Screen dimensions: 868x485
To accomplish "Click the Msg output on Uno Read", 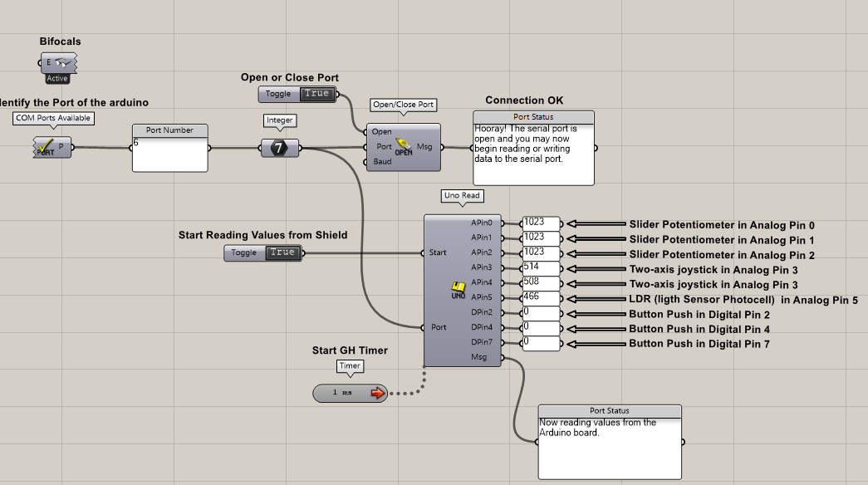I will 478,357.
